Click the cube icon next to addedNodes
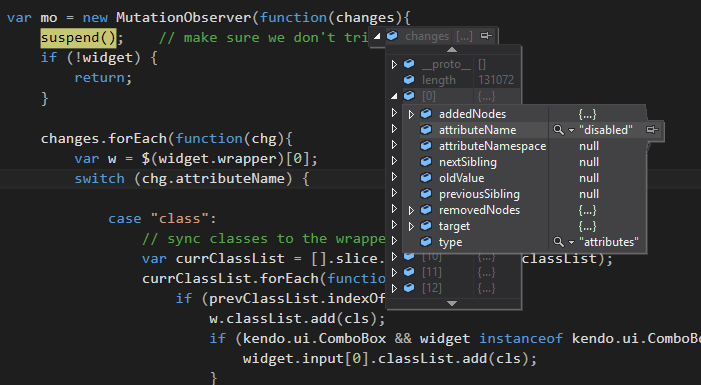 tap(427, 114)
